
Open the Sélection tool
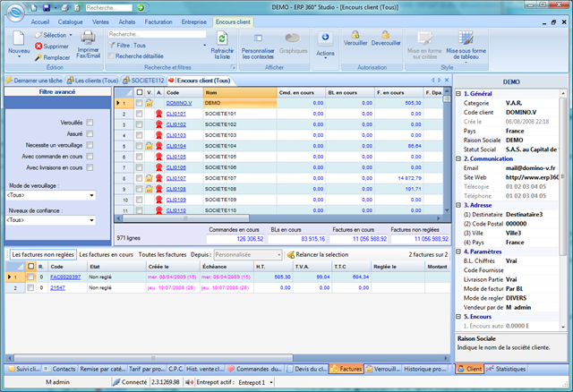[x=54, y=35]
